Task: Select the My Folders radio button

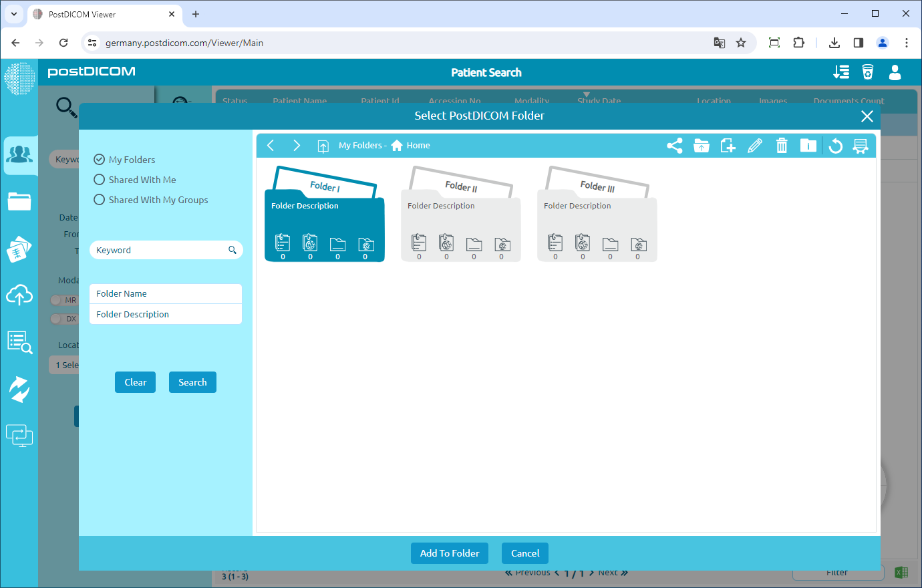Action: pos(99,159)
